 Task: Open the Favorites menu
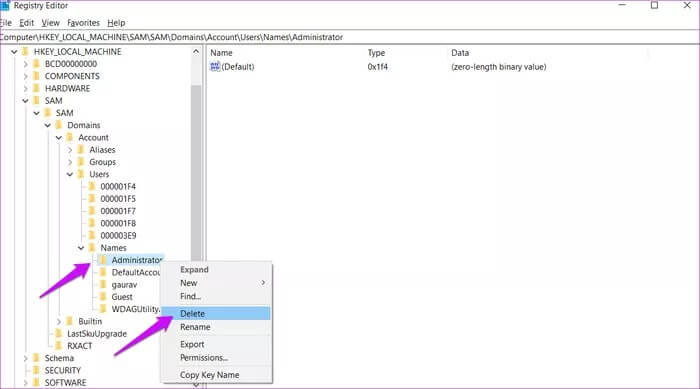[83, 23]
